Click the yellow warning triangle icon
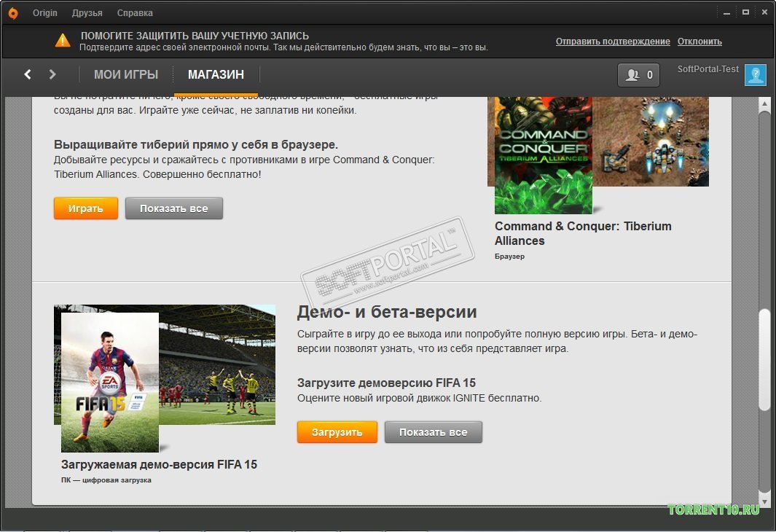Viewport: 776px width, 532px height. [64, 41]
